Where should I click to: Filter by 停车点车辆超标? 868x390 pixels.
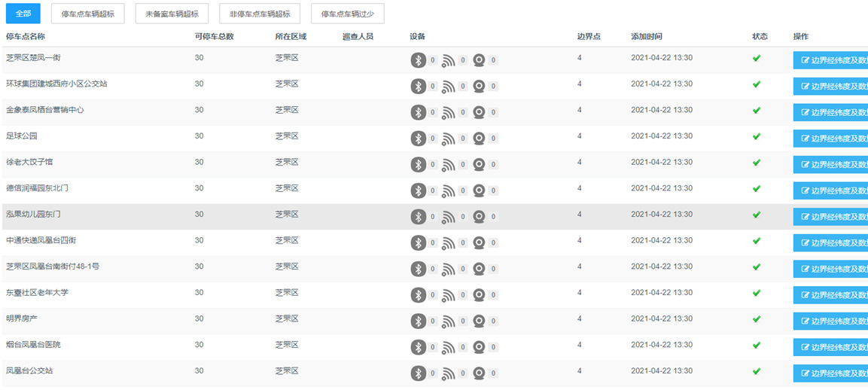point(88,14)
